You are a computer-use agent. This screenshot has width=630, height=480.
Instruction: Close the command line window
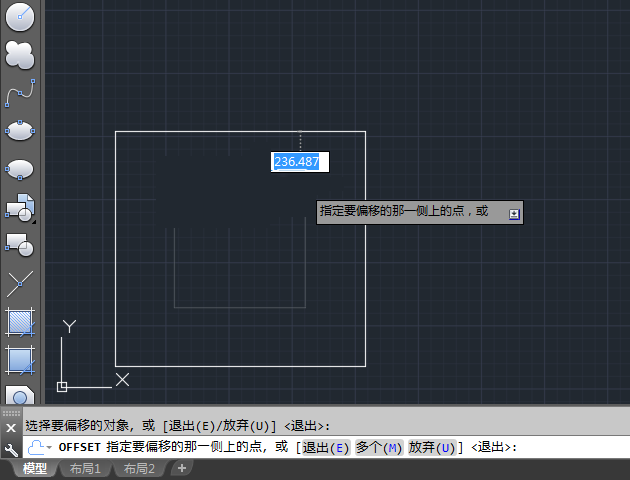tap(11, 428)
